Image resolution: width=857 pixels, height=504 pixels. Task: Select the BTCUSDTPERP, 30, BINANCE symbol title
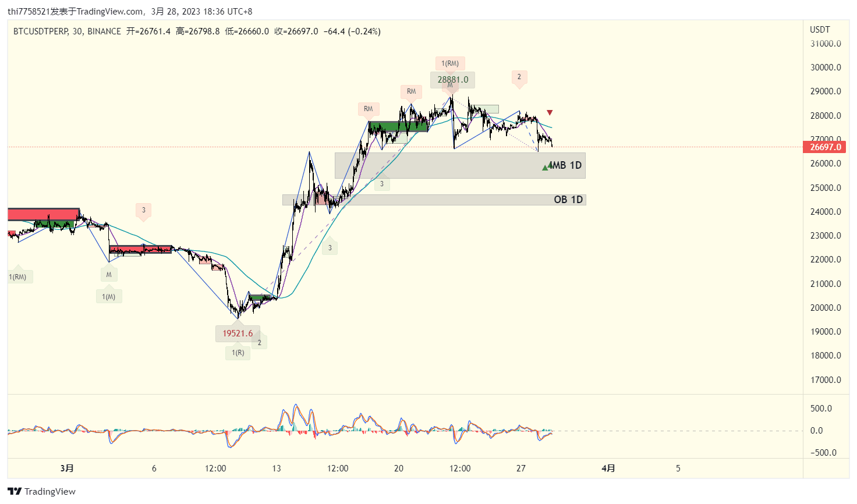tap(67, 31)
